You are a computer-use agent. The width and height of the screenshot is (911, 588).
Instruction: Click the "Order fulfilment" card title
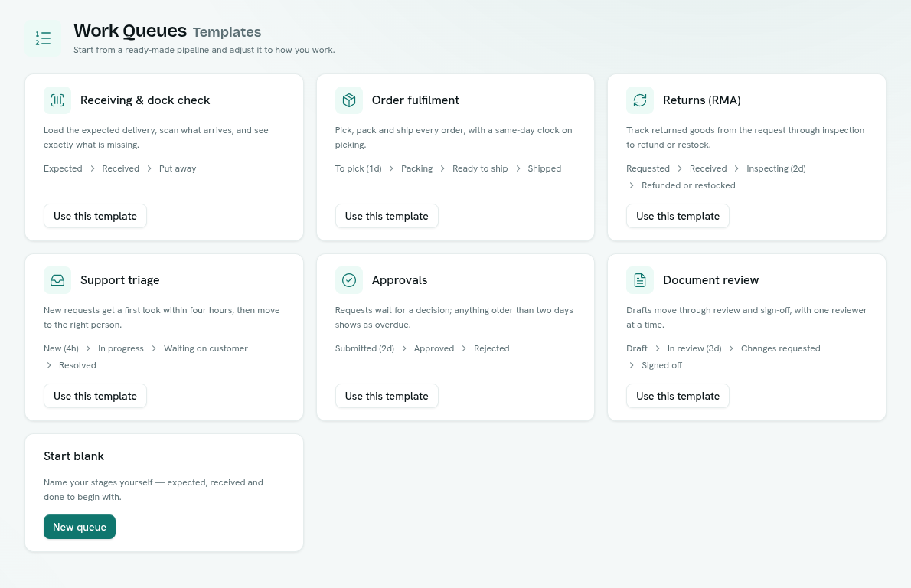pos(416,100)
